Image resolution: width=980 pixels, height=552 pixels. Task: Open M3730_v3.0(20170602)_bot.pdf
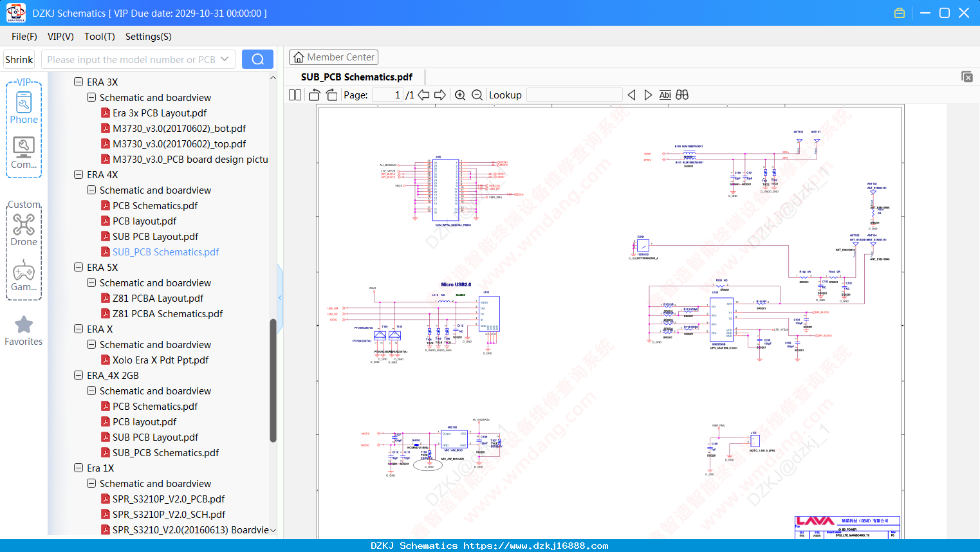[x=180, y=128]
